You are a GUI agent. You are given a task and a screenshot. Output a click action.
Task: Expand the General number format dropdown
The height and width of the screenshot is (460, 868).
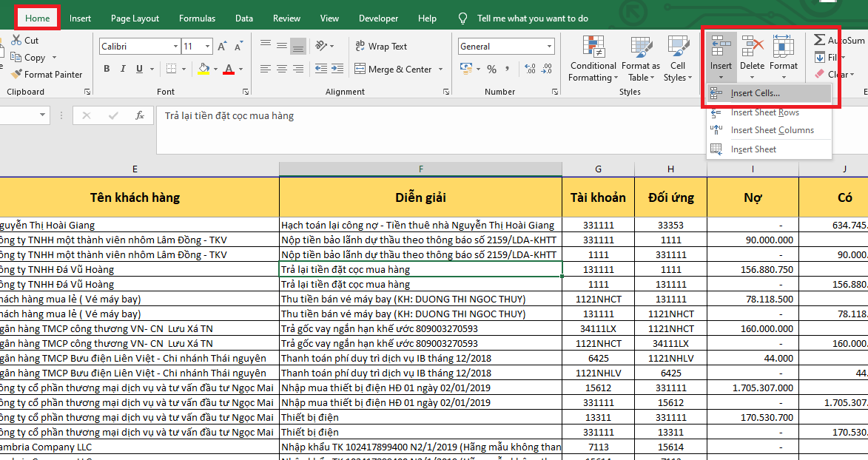550,47
